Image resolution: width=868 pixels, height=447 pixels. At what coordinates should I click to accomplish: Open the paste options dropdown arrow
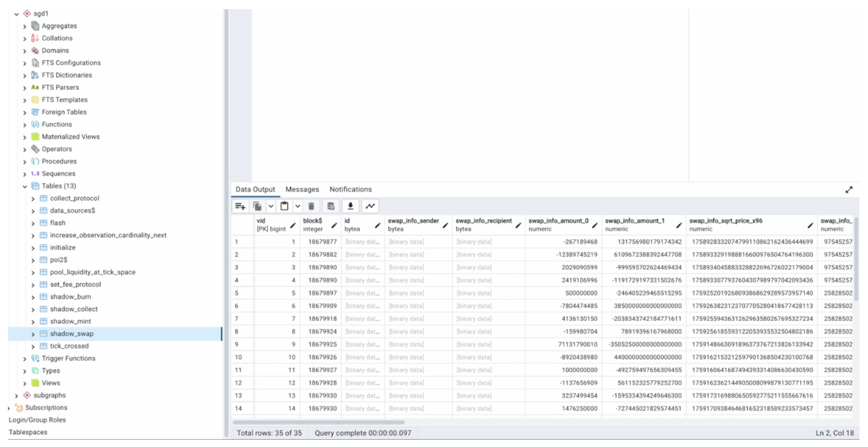point(297,206)
